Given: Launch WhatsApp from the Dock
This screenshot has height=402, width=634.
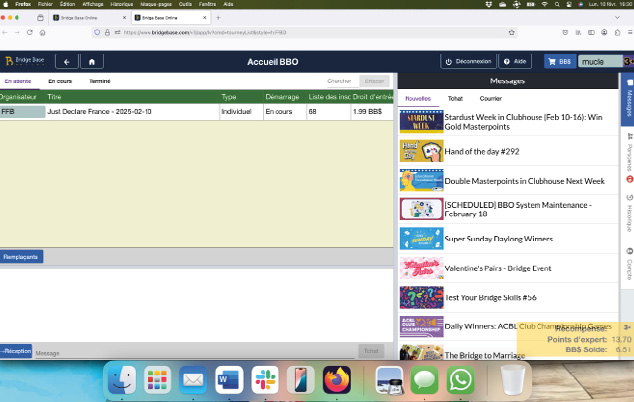Looking at the screenshot, I should point(460,380).
